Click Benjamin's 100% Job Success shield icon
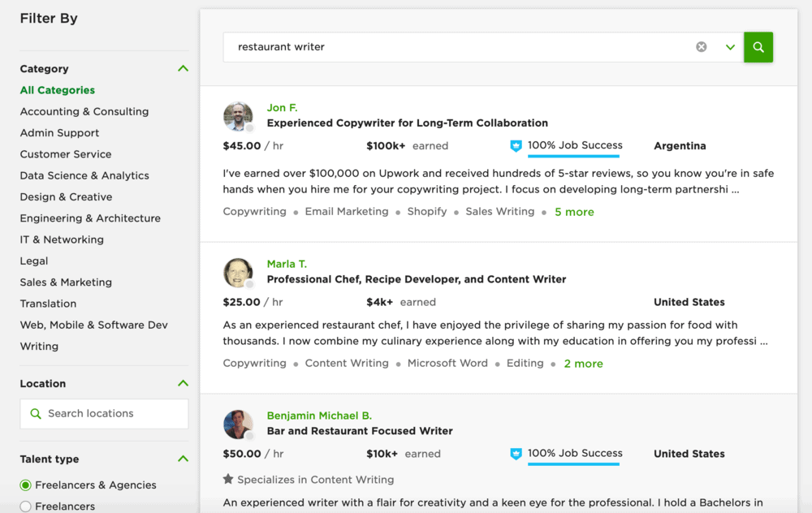The height and width of the screenshot is (513, 812). pyautogui.click(x=516, y=454)
